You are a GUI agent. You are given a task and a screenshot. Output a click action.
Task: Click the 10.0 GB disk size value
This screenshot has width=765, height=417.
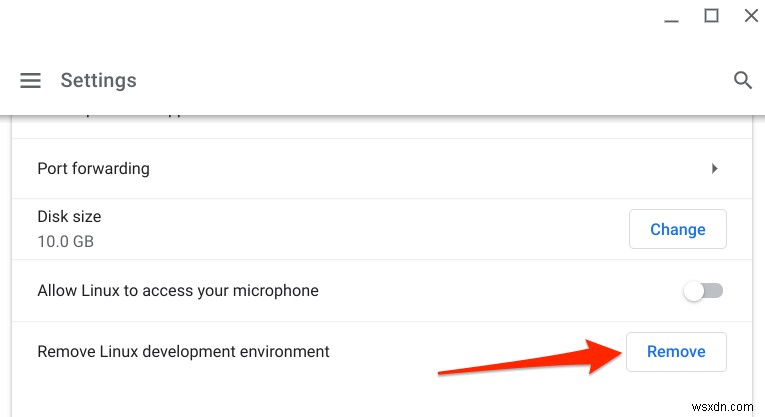66,241
